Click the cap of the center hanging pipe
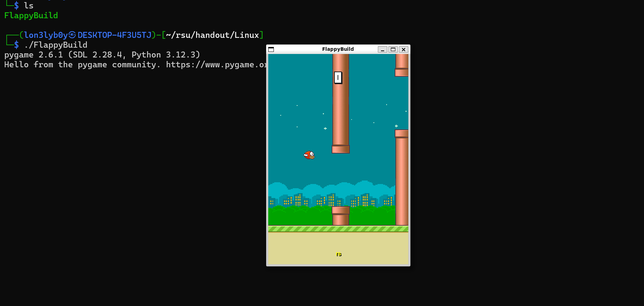The width and height of the screenshot is (644, 306). 341,150
